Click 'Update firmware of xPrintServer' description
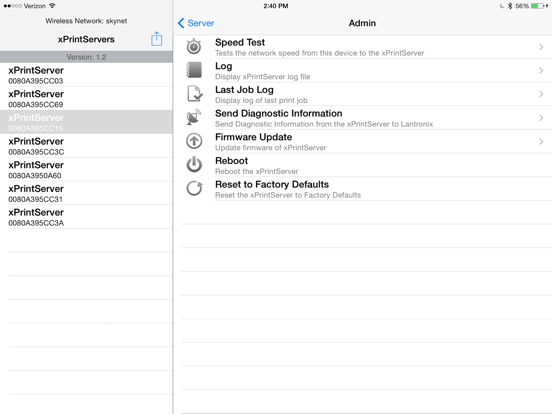 tap(270, 148)
